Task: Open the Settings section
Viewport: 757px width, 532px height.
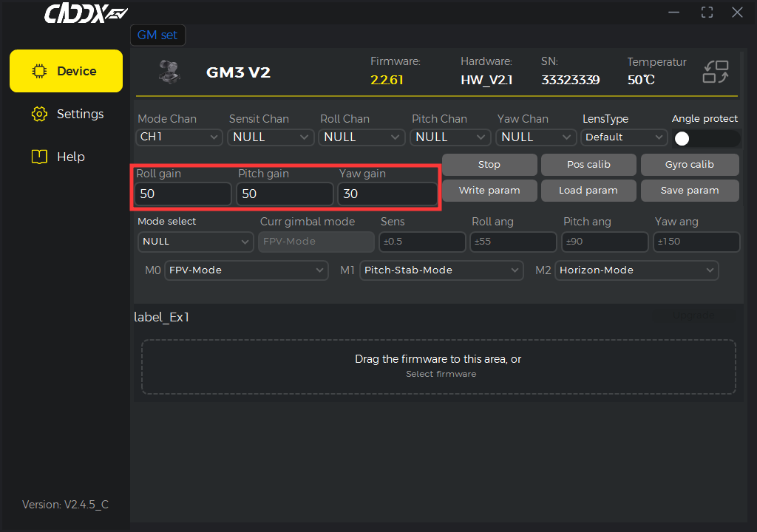Action: pyautogui.click(x=67, y=114)
